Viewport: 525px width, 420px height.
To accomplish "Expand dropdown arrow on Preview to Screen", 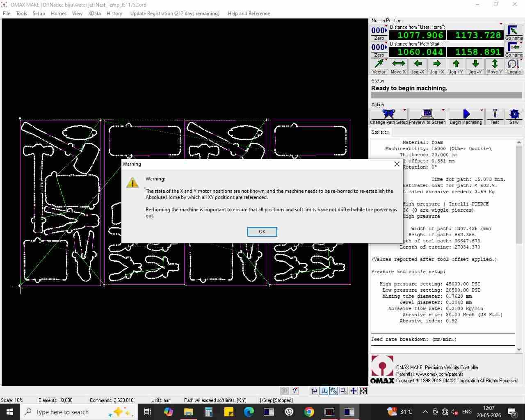I will tap(443, 110).
